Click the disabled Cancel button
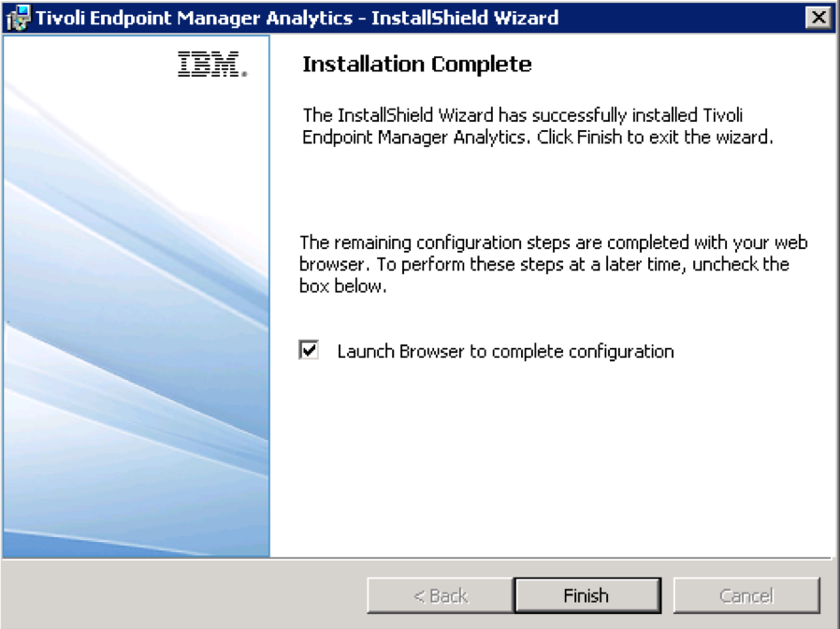Viewport: 840px width, 629px height. pyautogui.click(x=746, y=595)
